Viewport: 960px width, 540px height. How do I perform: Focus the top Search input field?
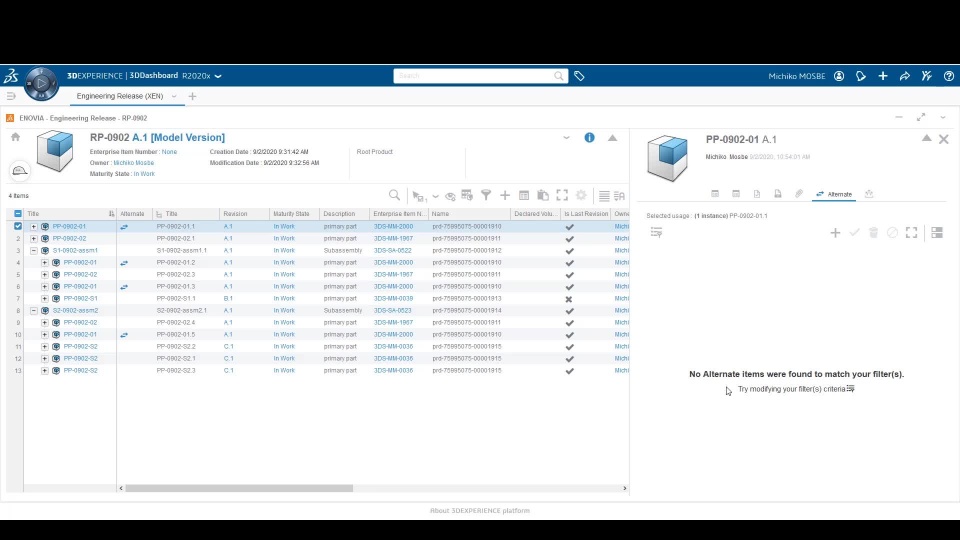[x=474, y=76]
